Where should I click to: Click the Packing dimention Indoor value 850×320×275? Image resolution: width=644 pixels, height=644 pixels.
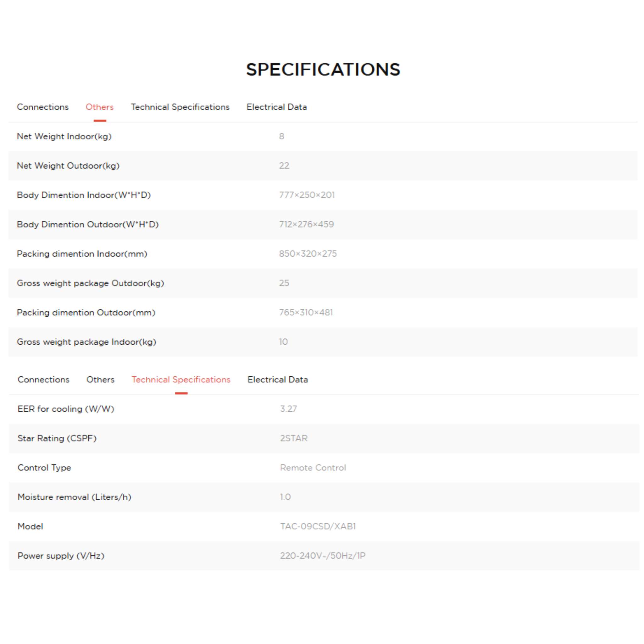pyautogui.click(x=308, y=254)
